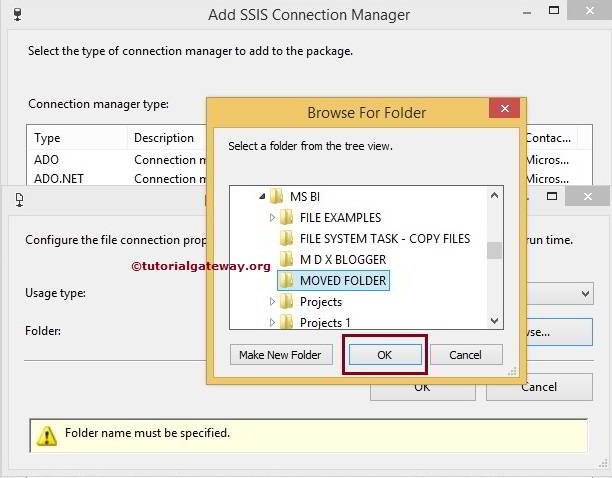
Task: Confirm folder selection with the Browse For Folder OK button
Action: (385, 355)
